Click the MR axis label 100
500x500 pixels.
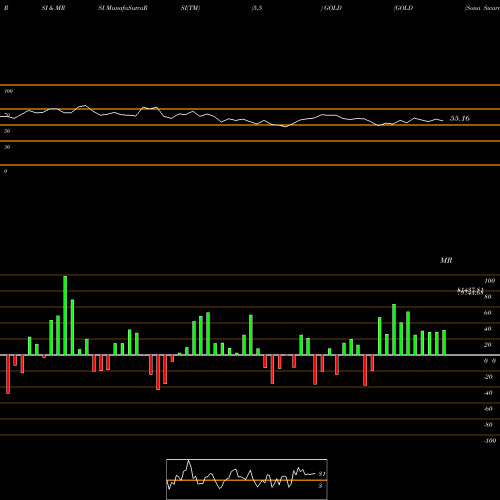(x=489, y=281)
